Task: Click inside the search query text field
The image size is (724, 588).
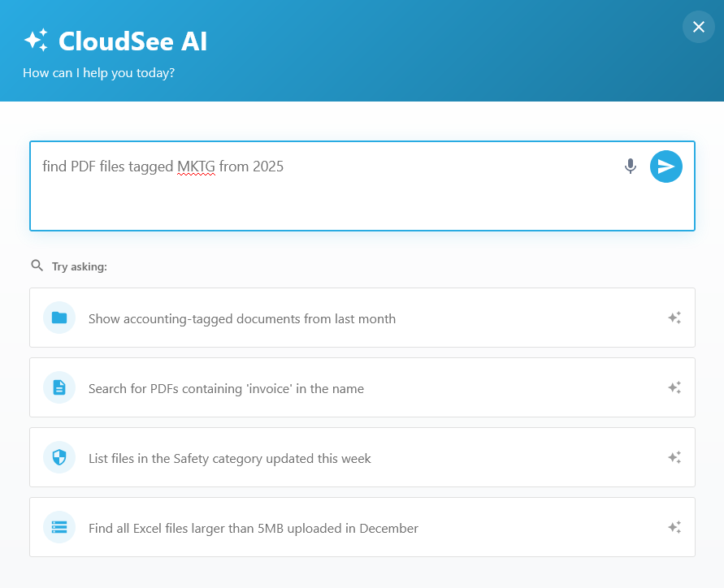Action: tap(325, 199)
